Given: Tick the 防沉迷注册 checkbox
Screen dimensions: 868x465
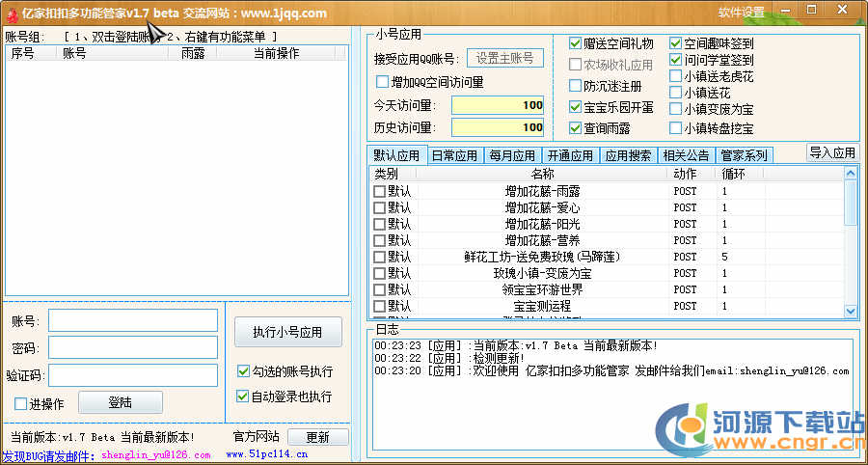Looking at the screenshot, I should pyautogui.click(x=576, y=86).
